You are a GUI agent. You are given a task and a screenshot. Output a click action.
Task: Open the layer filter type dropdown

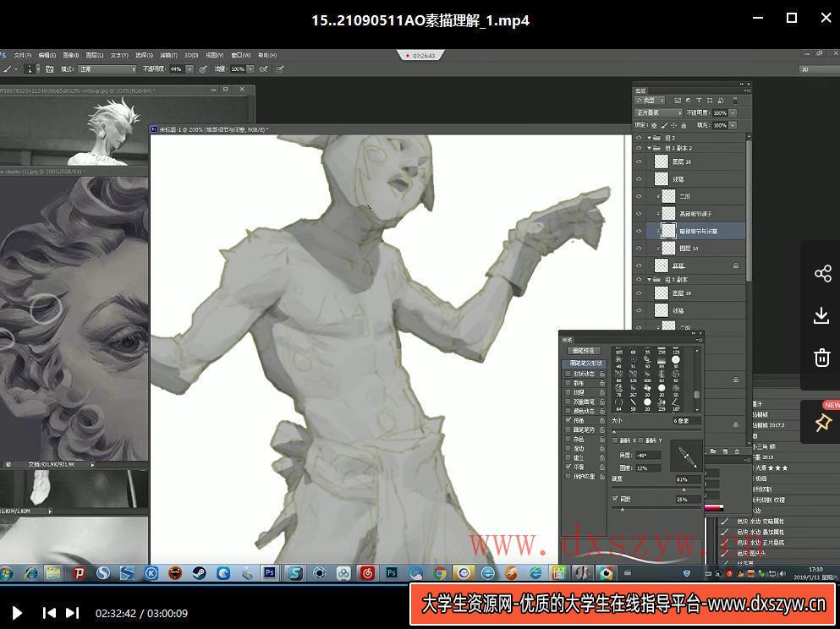tap(650, 101)
